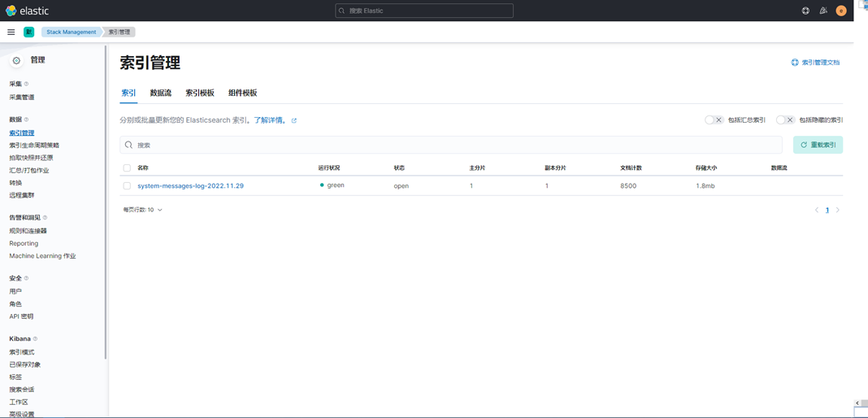
Task: Open the green space selector avatar
Action: tap(28, 32)
